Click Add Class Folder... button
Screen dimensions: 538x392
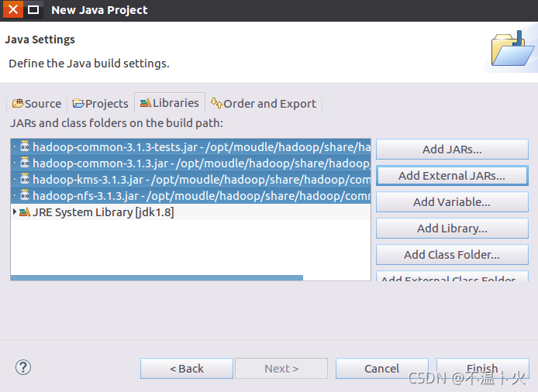pyautogui.click(x=452, y=255)
